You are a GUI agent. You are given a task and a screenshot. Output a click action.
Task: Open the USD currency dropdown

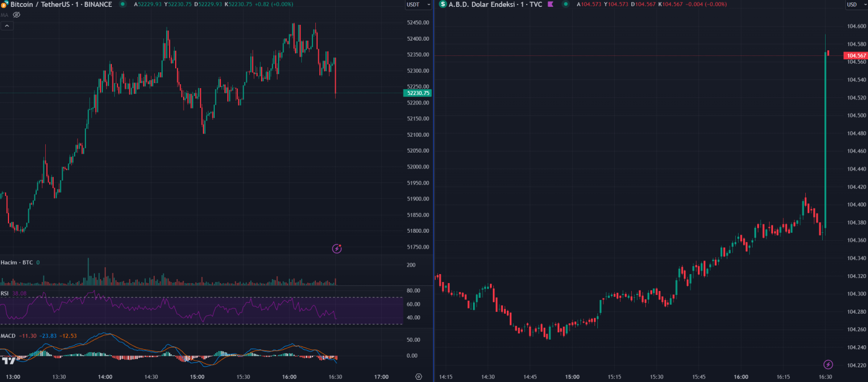click(x=855, y=5)
